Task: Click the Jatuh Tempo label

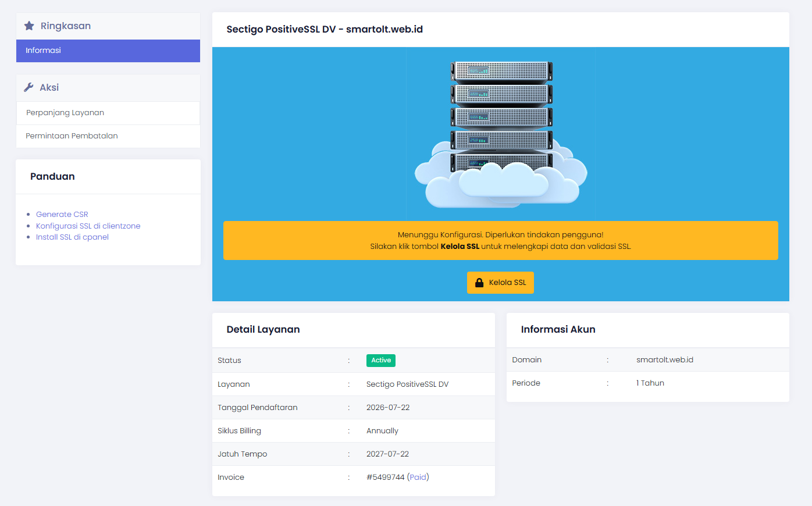Action: coord(243,454)
